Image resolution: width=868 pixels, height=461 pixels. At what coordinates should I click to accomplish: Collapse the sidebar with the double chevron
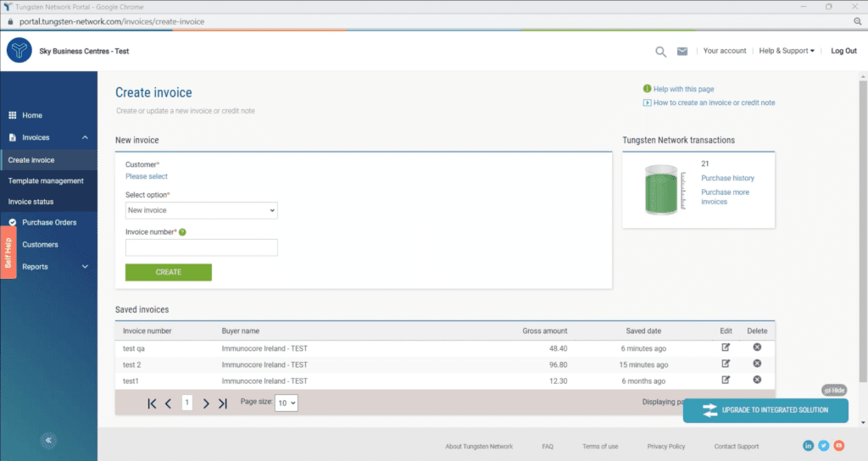coord(48,441)
